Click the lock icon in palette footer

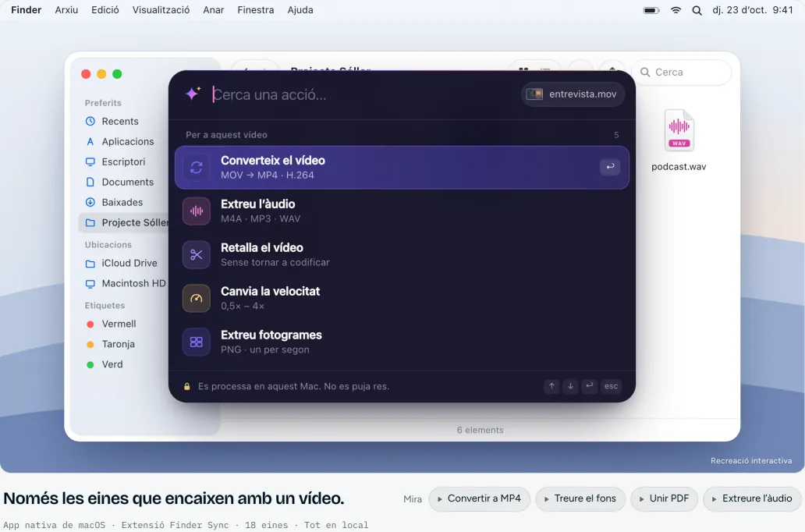187,386
